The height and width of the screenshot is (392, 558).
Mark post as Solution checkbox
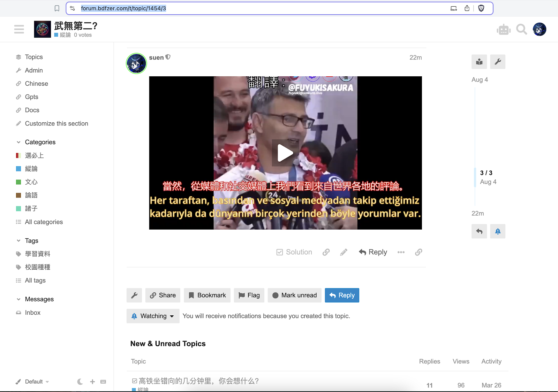294,252
